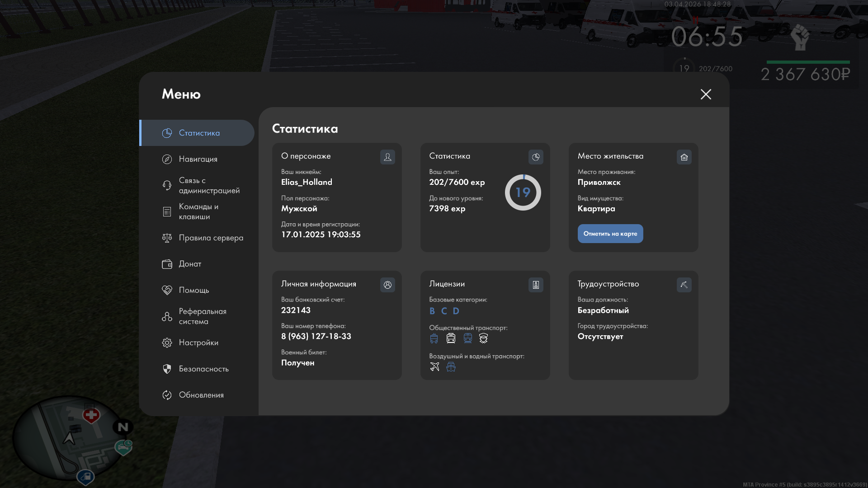The image size is (868, 488).
Task: Open Правила сервера menu item
Action: tap(211, 238)
